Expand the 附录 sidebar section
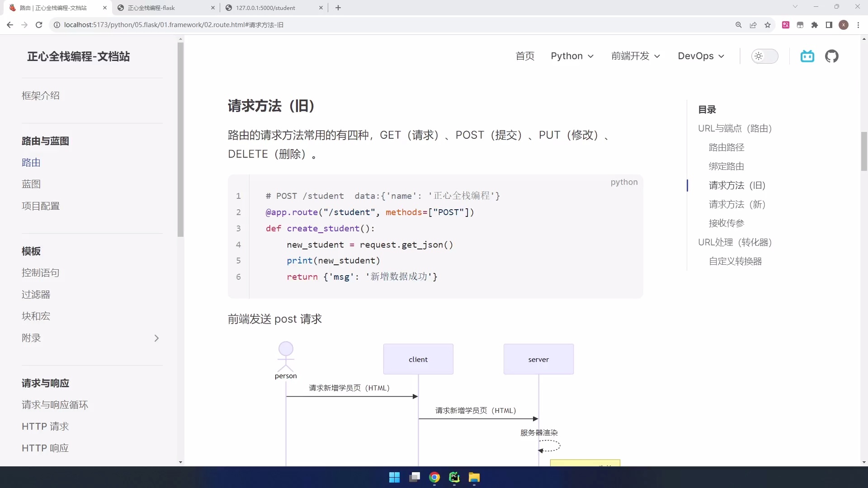Screen dimensions: 868x488 156,338
